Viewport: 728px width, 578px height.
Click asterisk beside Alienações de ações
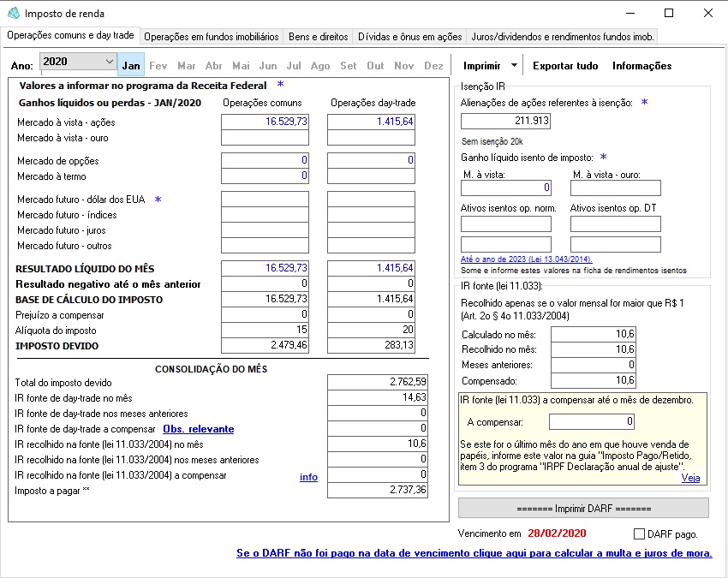(x=644, y=102)
